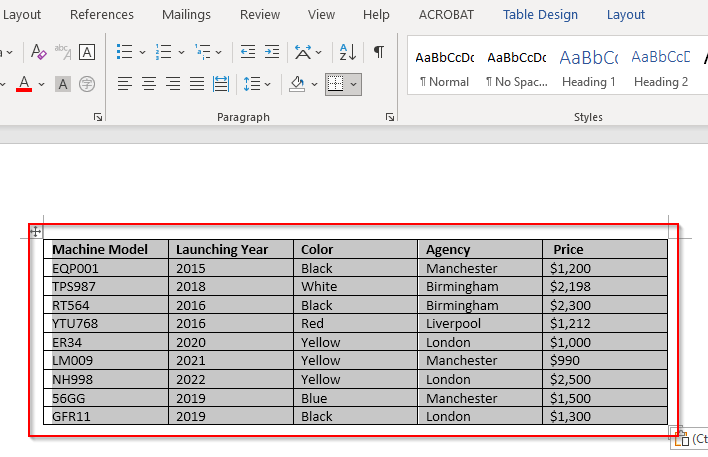The image size is (708, 457).
Task: Align text left
Action: pos(125,84)
